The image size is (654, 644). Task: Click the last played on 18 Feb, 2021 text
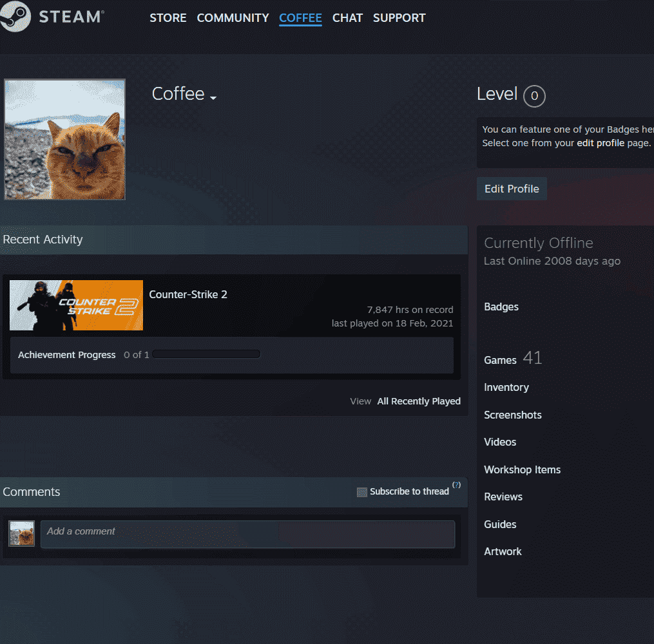tap(392, 323)
